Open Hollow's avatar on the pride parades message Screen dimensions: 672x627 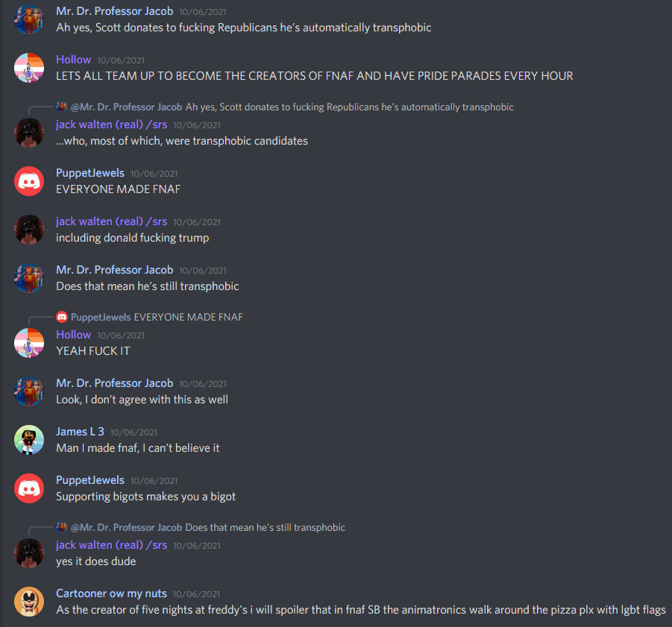pos(29,68)
